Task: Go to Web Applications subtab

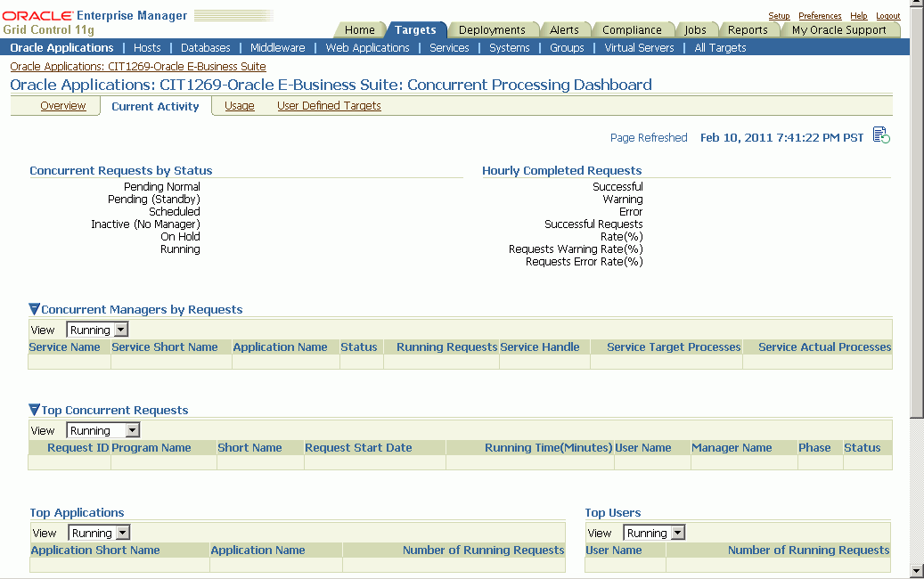Action: click(x=367, y=48)
